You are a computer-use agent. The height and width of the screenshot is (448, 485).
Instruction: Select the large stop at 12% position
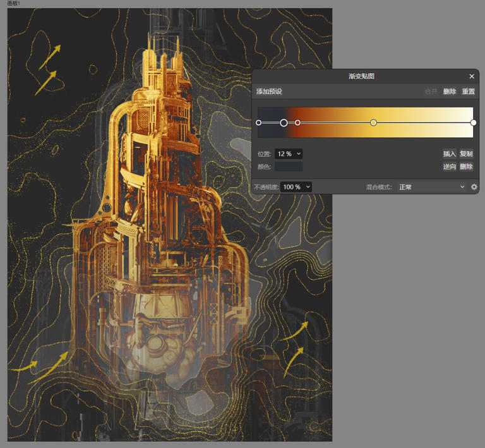tap(284, 123)
